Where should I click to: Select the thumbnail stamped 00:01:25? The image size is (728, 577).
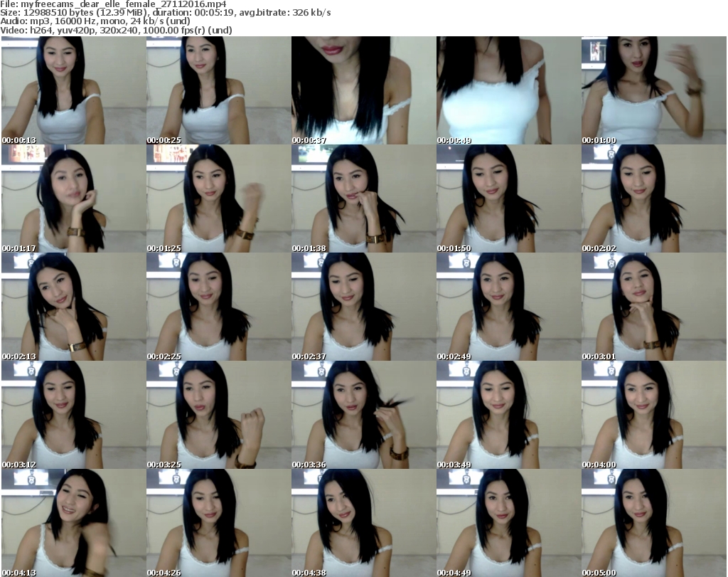pyautogui.click(x=219, y=198)
